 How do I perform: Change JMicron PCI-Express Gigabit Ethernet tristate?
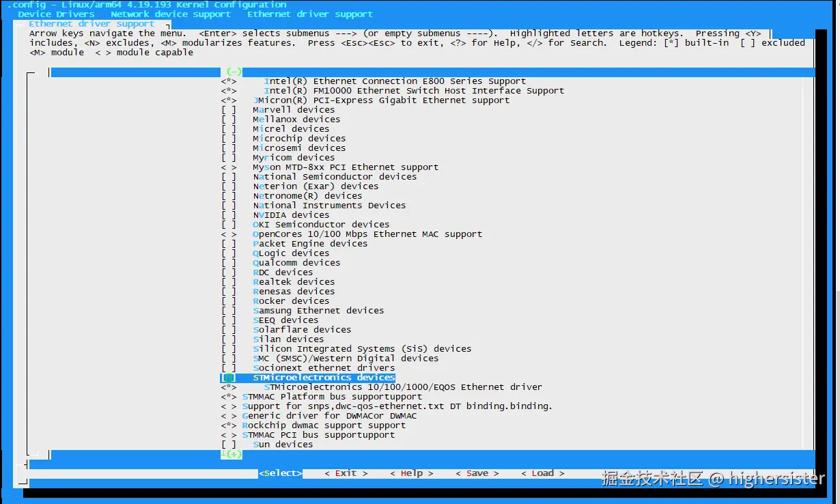pyautogui.click(x=229, y=100)
